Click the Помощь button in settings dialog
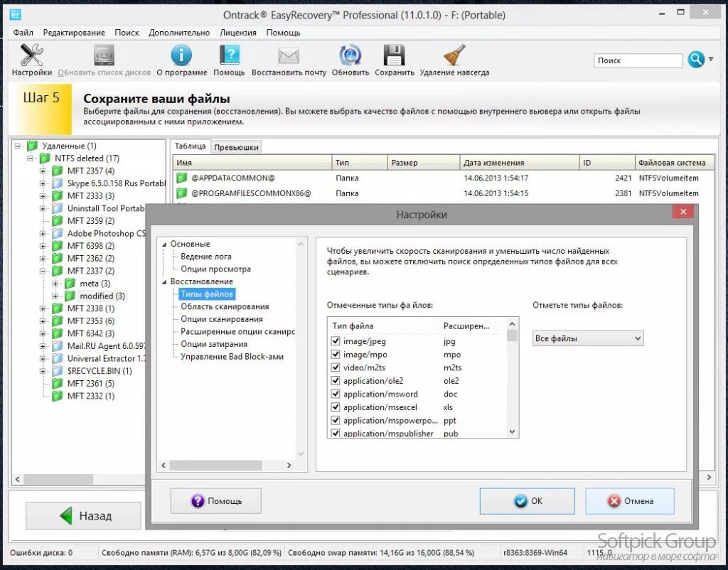 coord(216,501)
